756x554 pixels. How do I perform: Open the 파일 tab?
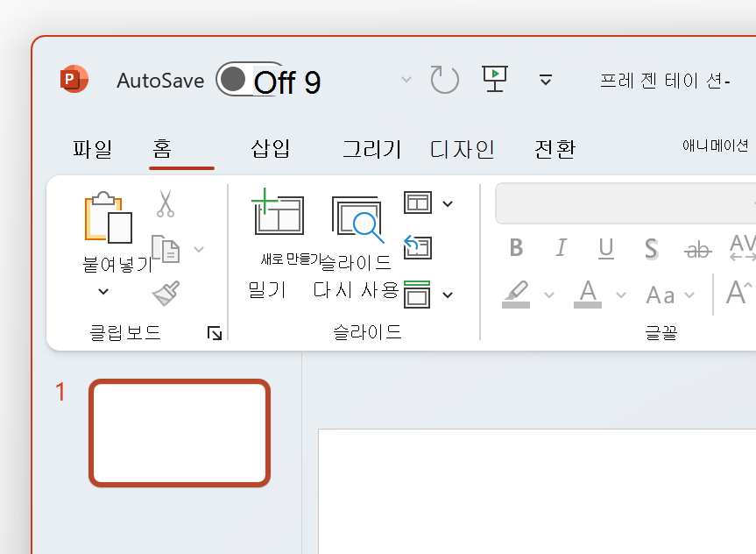click(x=92, y=149)
